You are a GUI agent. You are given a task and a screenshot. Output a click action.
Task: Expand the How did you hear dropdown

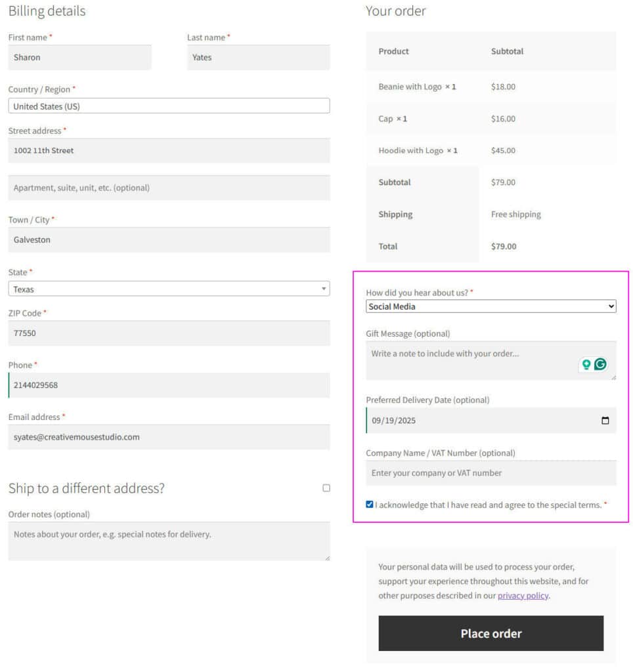click(x=491, y=306)
